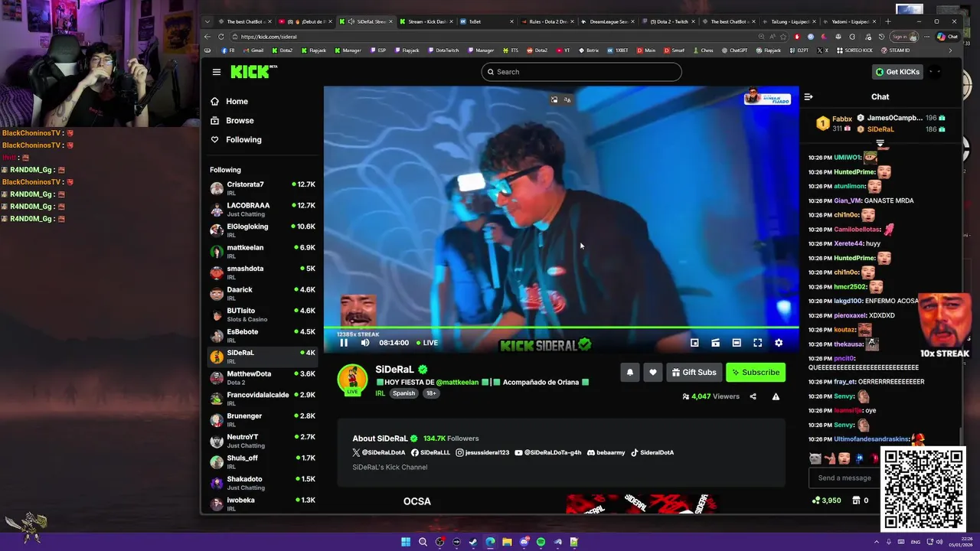Image resolution: width=980 pixels, height=551 pixels.
Task: Switch to 'Dota 2 - Twitch' browser tab
Action: pyautogui.click(x=668, y=21)
